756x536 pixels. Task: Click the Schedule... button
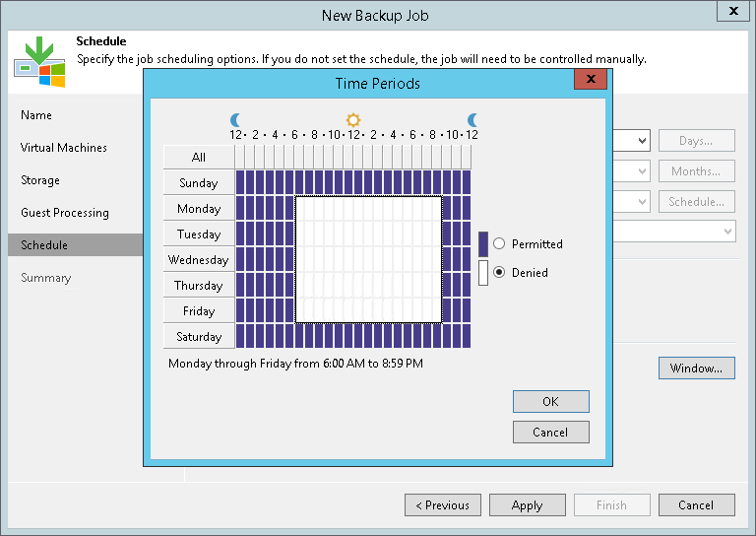point(697,201)
